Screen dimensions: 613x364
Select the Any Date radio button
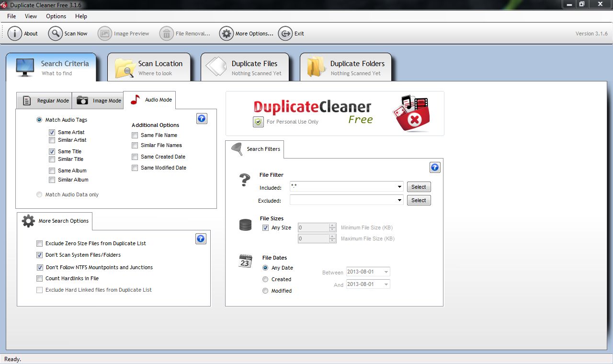click(265, 268)
